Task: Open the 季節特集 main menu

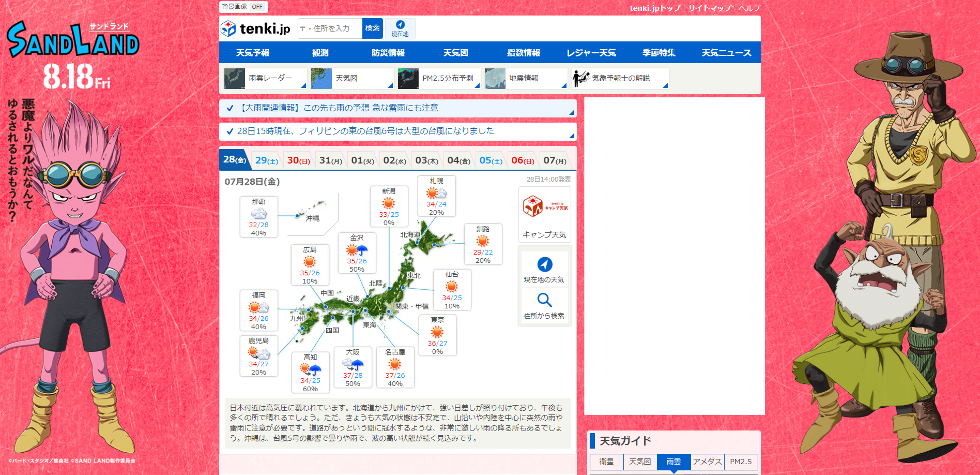Action: 659,53
